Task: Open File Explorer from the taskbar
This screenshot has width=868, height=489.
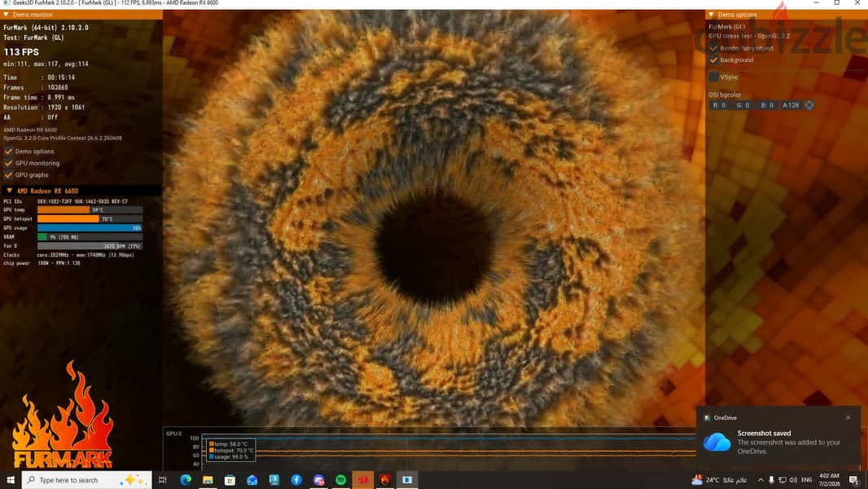Action: [208, 479]
